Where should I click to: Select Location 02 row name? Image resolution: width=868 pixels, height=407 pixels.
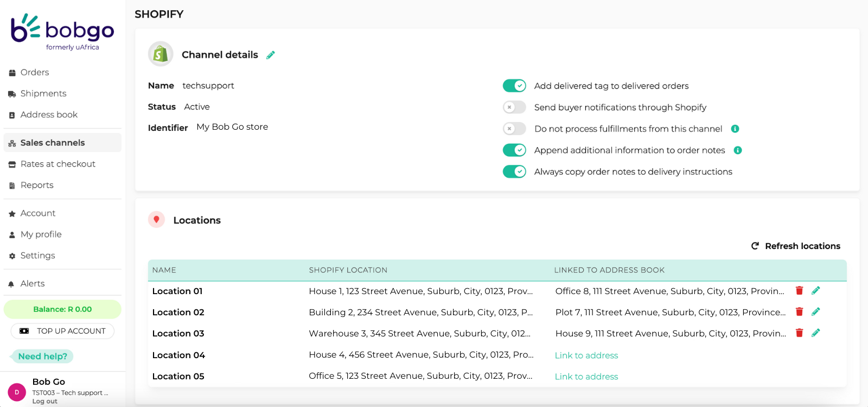click(178, 313)
